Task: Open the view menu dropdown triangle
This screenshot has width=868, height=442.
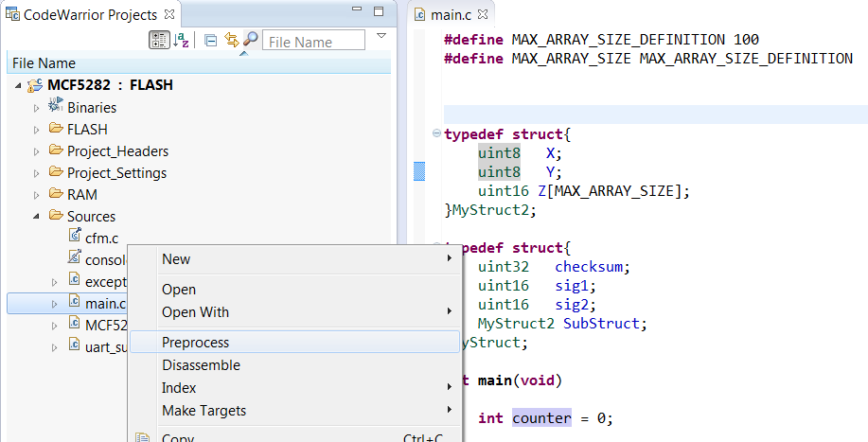Action: pyautogui.click(x=381, y=36)
